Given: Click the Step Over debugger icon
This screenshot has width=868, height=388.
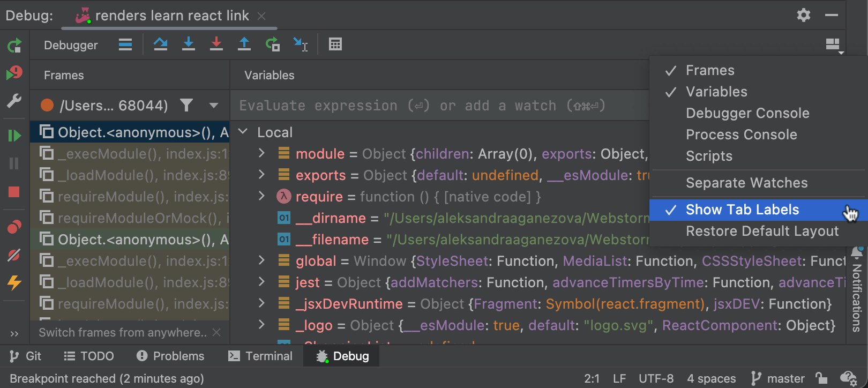Looking at the screenshot, I should 160,44.
